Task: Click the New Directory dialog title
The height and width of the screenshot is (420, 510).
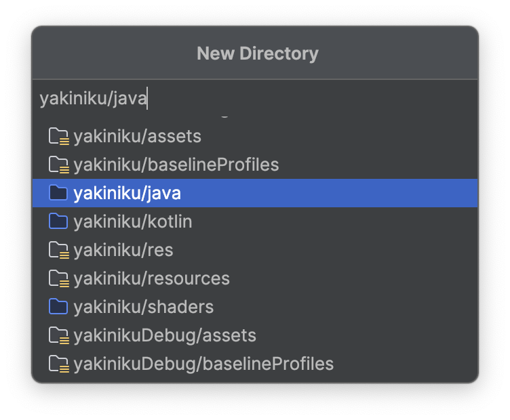Action: pyautogui.click(x=257, y=54)
